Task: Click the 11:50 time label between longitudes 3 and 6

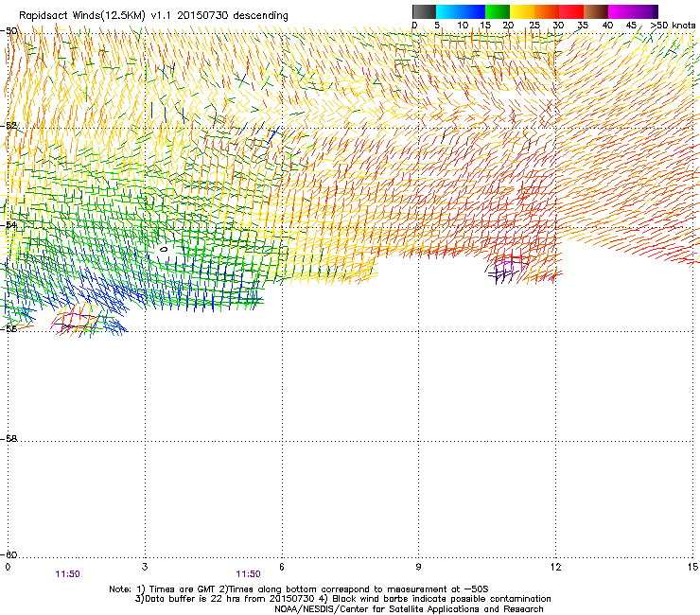Action: pyautogui.click(x=248, y=574)
